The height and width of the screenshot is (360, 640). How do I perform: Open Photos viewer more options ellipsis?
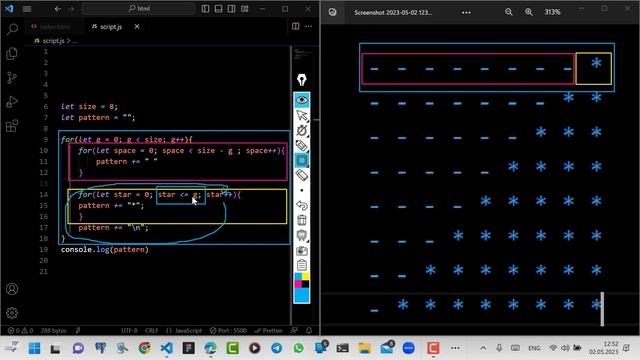coord(466,13)
